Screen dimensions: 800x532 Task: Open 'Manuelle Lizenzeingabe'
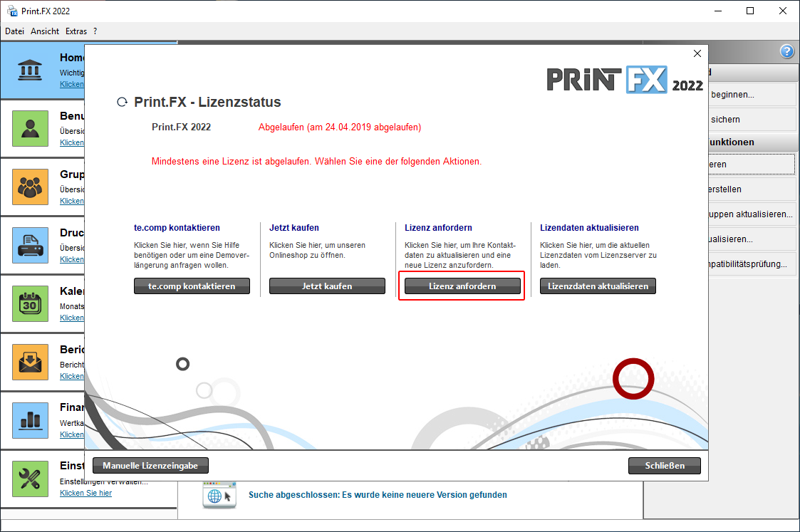click(x=150, y=466)
